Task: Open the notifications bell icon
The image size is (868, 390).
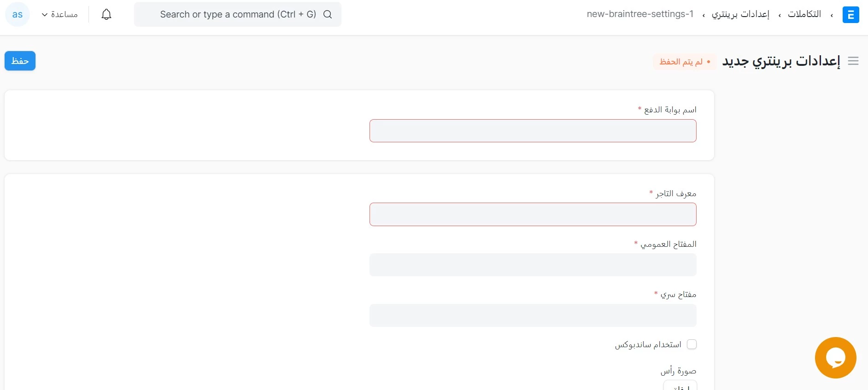Action: pyautogui.click(x=106, y=14)
